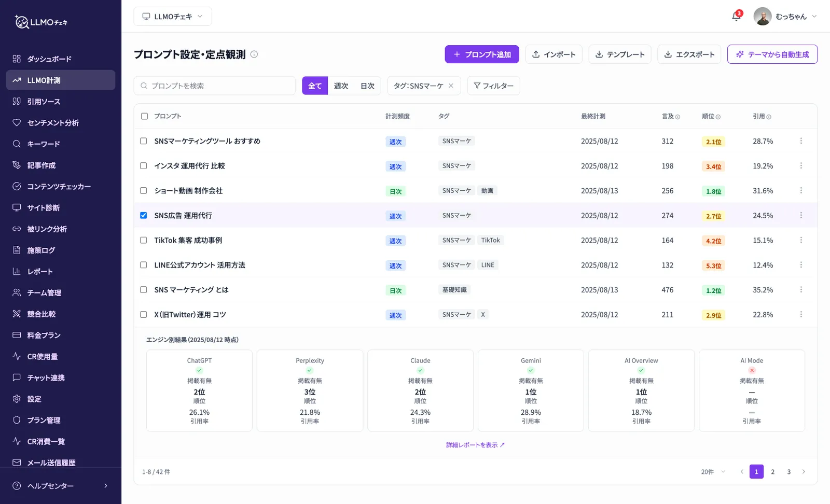
Task: Click the インポート button
Action: pyautogui.click(x=554, y=54)
